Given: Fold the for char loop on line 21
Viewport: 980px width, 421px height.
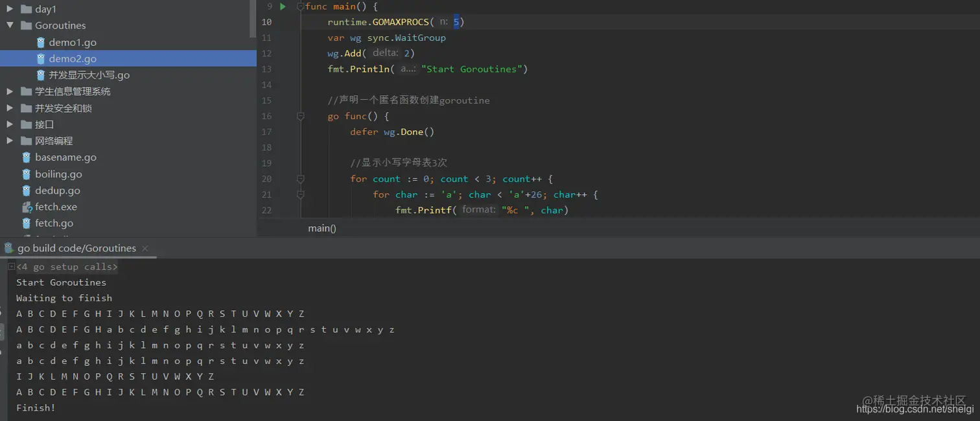Looking at the screenshot, I should (x=300, y=194).
